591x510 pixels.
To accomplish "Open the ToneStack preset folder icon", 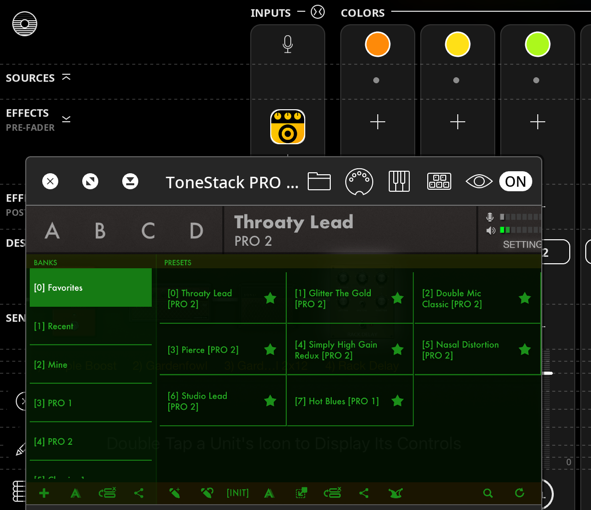I will (319, 181).
